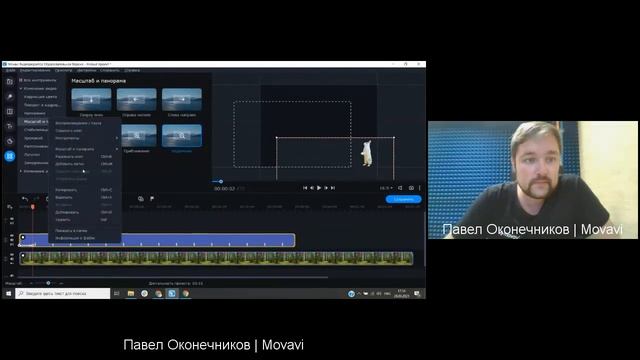The height and width of the screenshot is (360, 640).
Task: Click the player volume speaker icon
Action: (x=400, y=188)
